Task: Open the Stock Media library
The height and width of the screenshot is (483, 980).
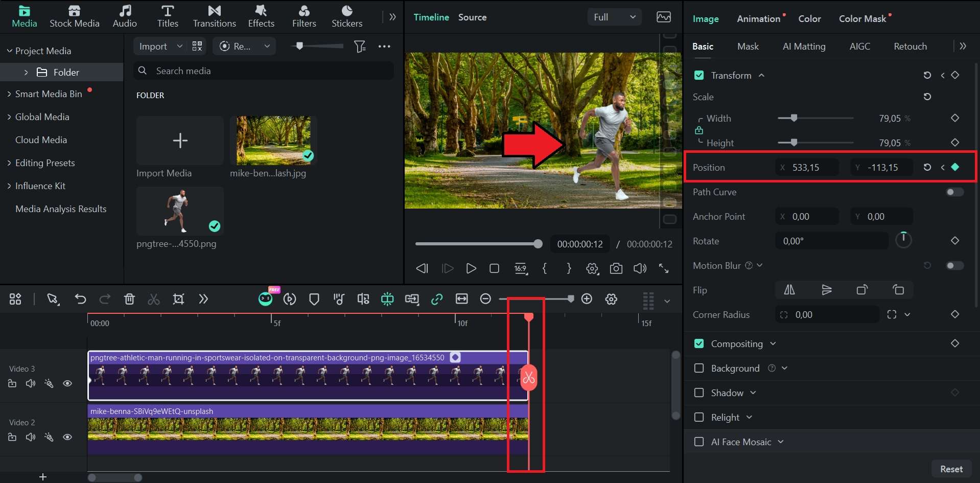Action: [74, 17]
